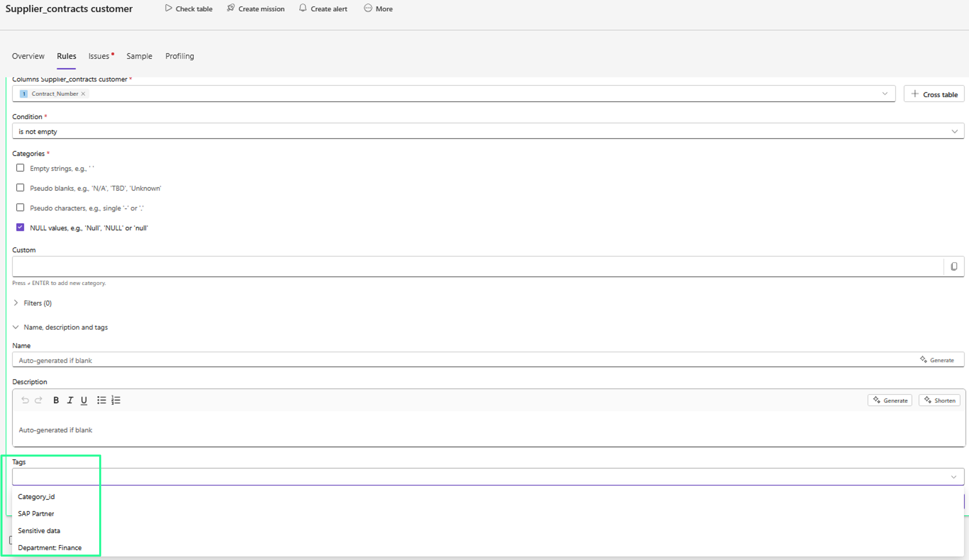Screen dimensions: 969x560
Task: Click the Italic formatting icon
Action: pos(70,400)
